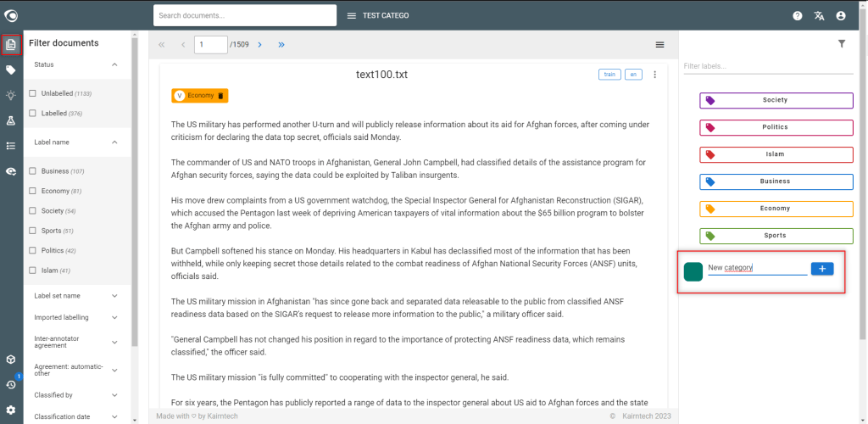Click the train tag on document
The width and height of the screenshot is (868, 424).
(x=609, y=74)
